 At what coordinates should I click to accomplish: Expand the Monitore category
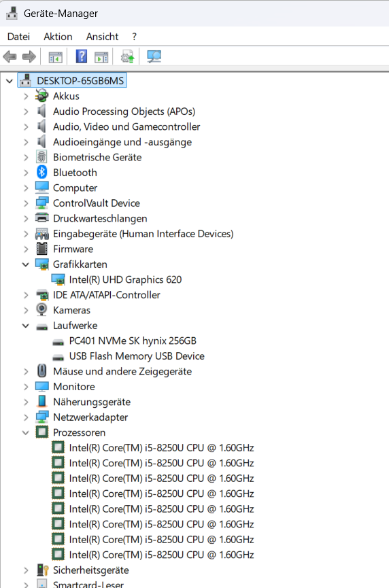26,386
